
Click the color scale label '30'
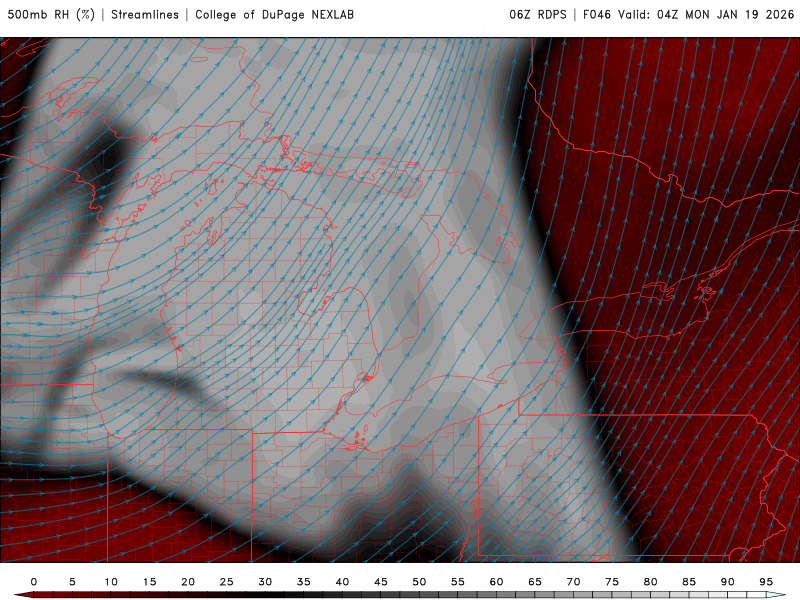point(265,582)
